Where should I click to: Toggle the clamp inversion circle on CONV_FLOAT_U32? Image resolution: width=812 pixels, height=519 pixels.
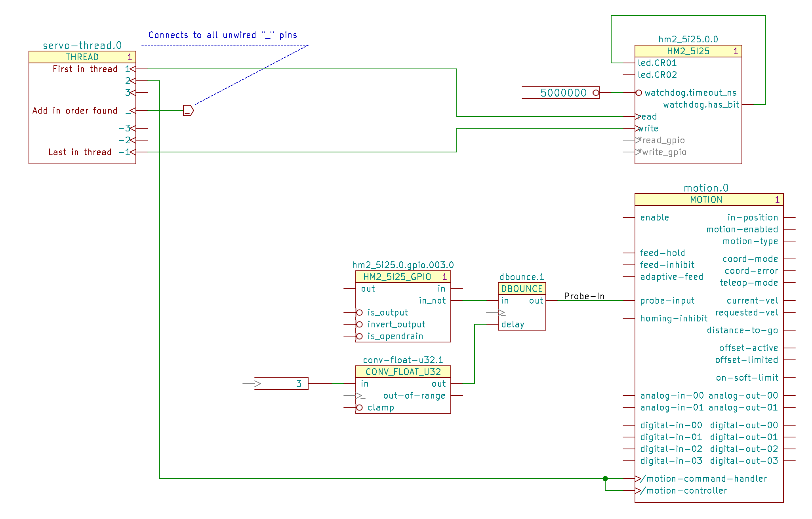pyautogui.click(x=360, y=407)
